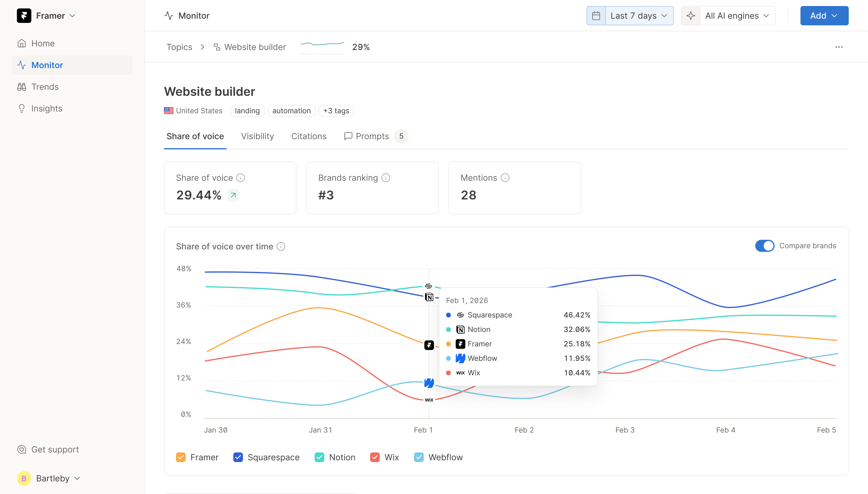Viewport: 868px width, 494px height.
Task: Click the Mentions info icon
Action: pos(505,178)
